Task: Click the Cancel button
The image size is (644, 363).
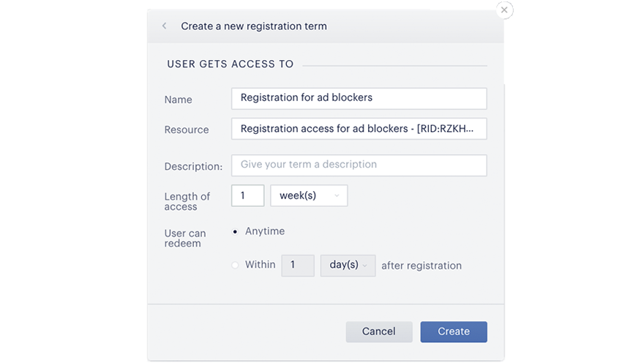Action: click(378, 332)
